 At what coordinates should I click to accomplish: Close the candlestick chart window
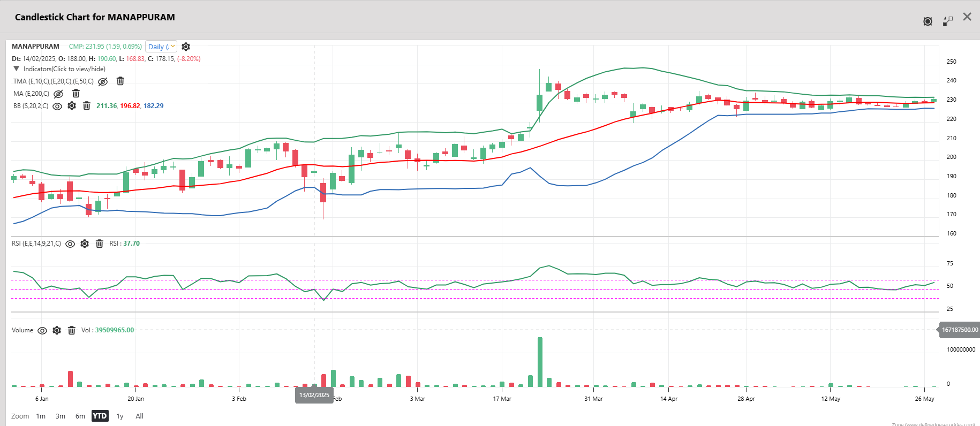[967, 17]
